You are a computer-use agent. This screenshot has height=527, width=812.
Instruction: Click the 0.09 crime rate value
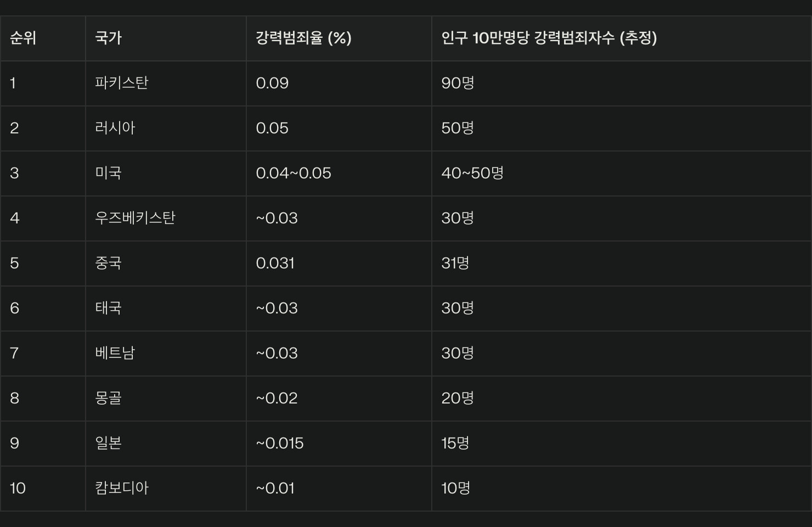[272, 83]
